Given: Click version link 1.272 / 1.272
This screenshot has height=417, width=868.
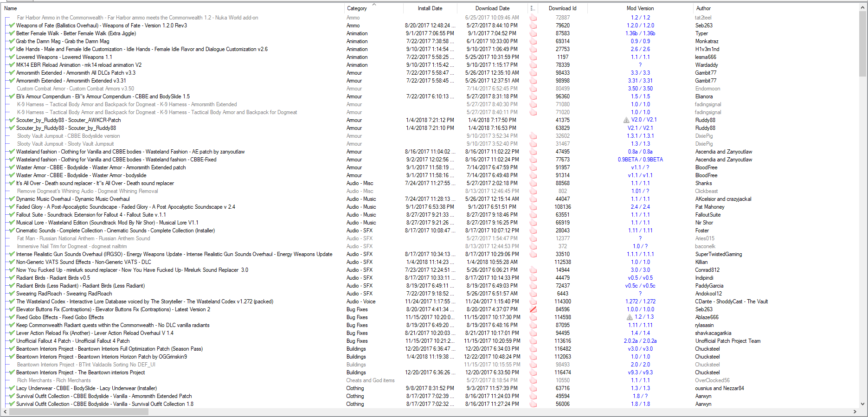Looking at the screenshot, I should point(640,302).
